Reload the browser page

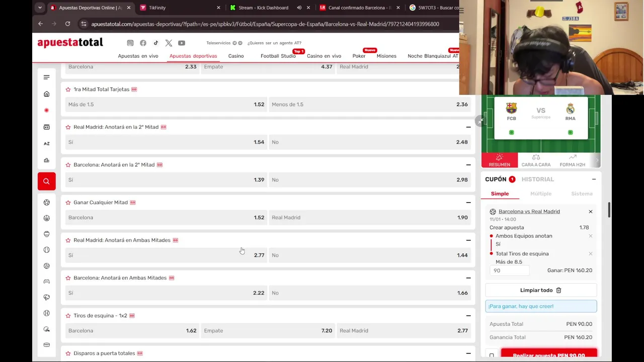pyautogui.click(x=67, y=24)
